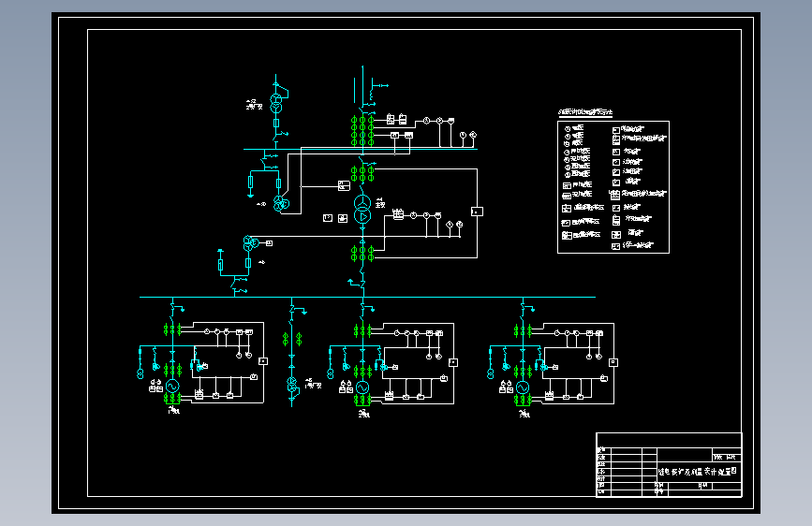Click the relay box connected left of main transformer CTs
This screenshot has width=812, height=526.
pyautogui.click(x=344, y=185)
